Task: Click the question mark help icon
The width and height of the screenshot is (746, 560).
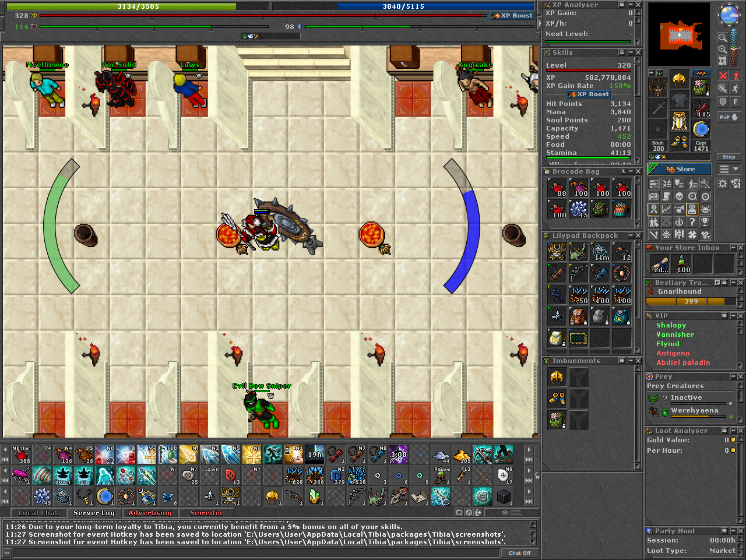Action: click(692, 222)
